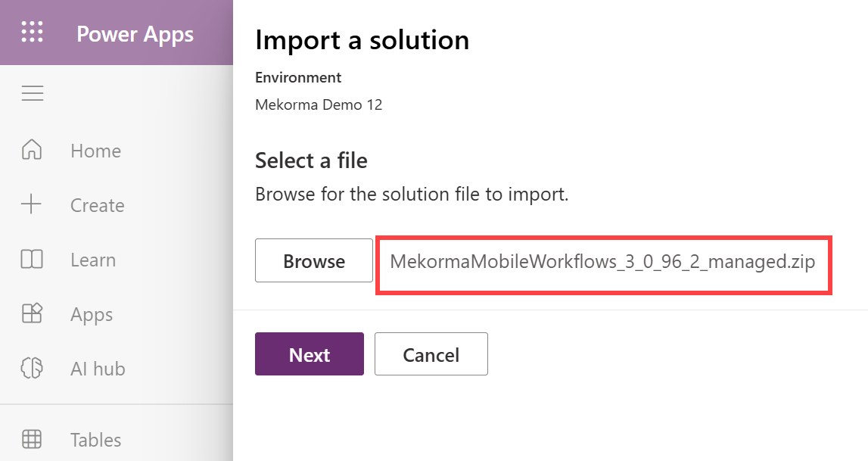Screen dimensions: 868x461
Task: Open the app launcher waffle icon
Action: pyautogui.click(x=32, y=33)
